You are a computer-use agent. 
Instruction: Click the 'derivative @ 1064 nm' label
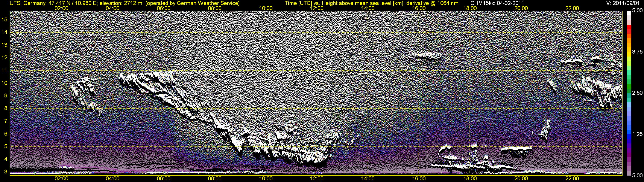[432, 3]
